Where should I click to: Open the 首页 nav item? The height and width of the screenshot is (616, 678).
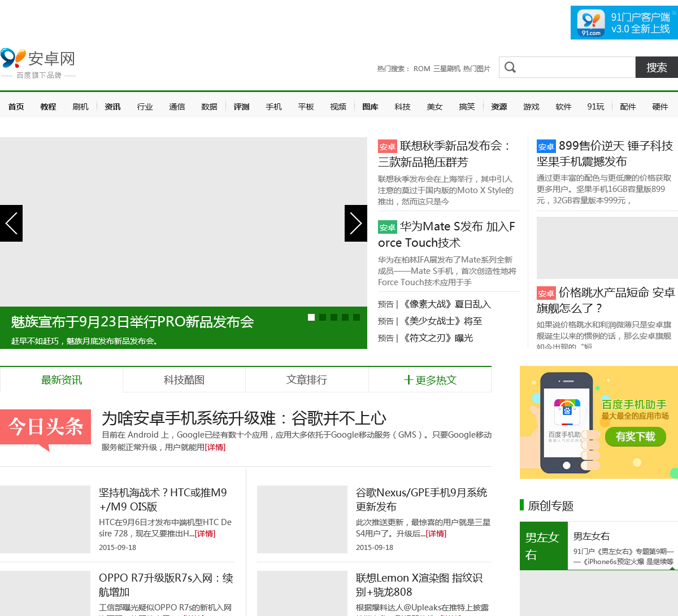pos(16,107)
